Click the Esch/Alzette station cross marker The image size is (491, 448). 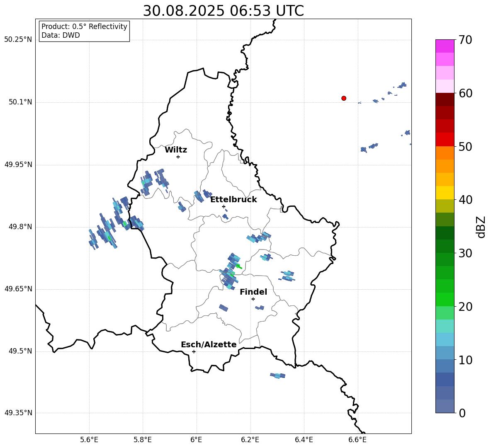194,351
